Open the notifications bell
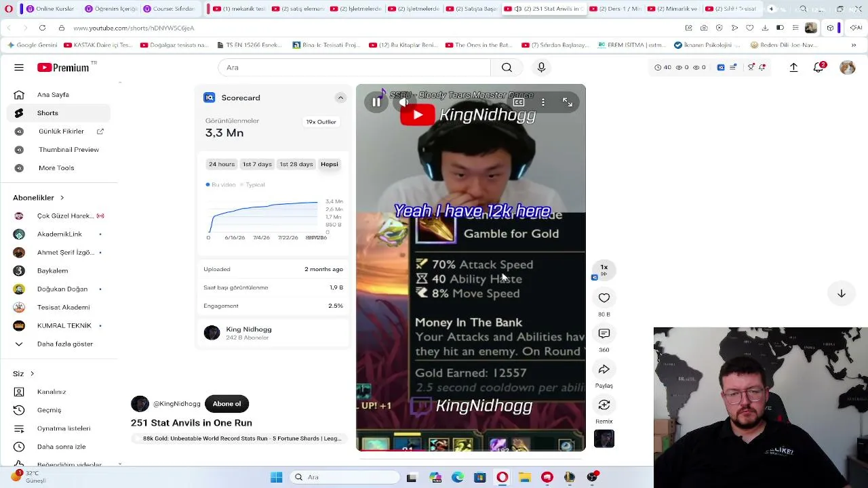868x488 pixels. click(x=818, y=68)
